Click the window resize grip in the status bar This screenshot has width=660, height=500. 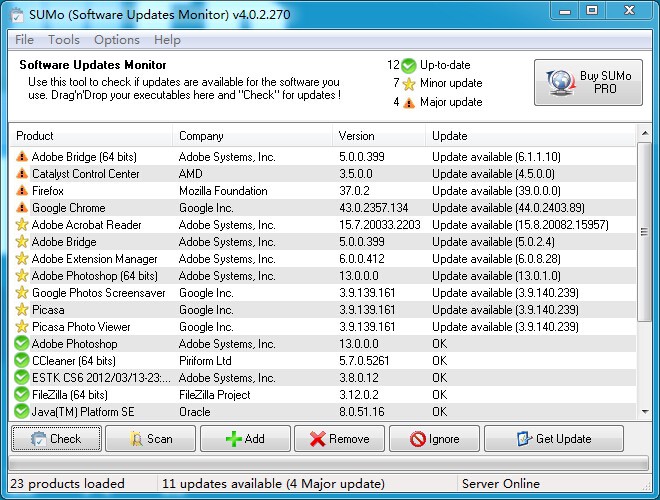(647, 486)
